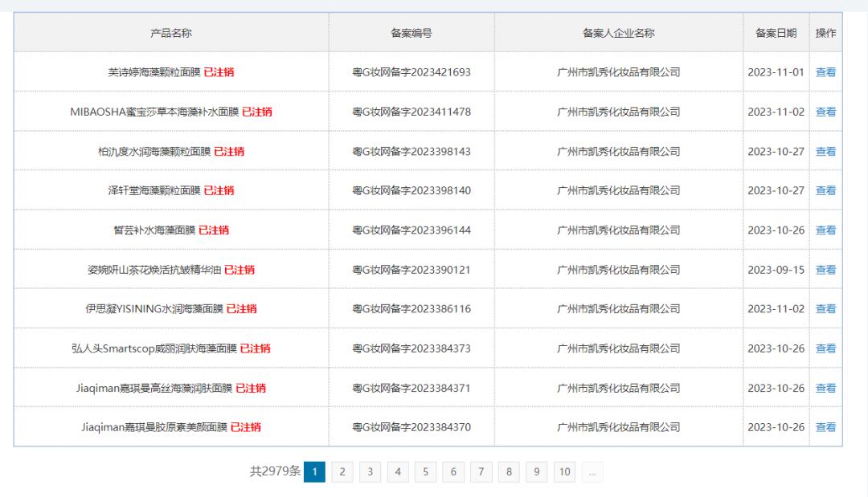Click 查看 for filing 2023384370

(x=825, y=427)
